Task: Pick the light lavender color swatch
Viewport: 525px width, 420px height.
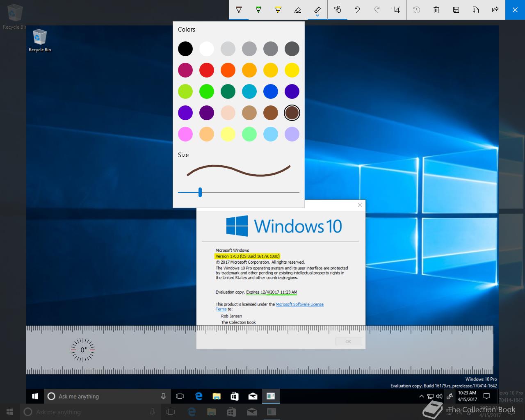Action: pos(292,134)
